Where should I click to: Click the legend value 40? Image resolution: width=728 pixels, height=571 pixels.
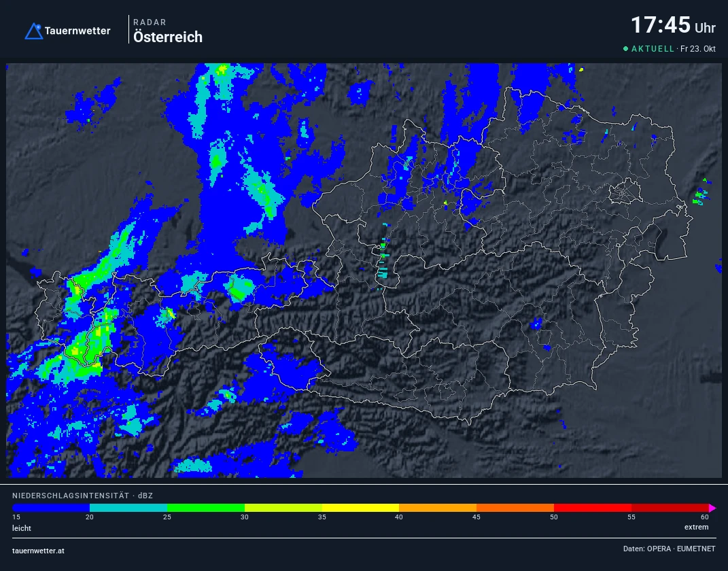(x=399, y=517)
